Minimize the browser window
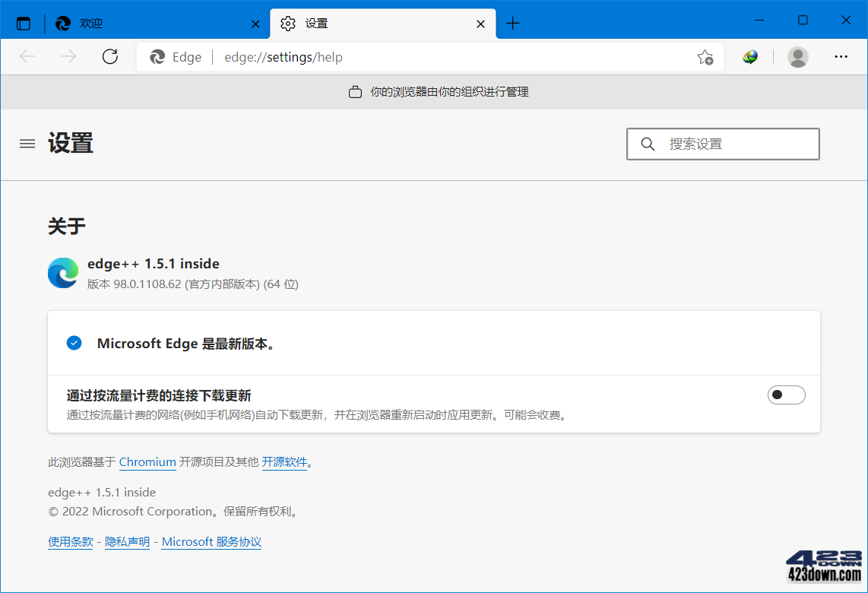Screen dimensions: 868x593 759,21
